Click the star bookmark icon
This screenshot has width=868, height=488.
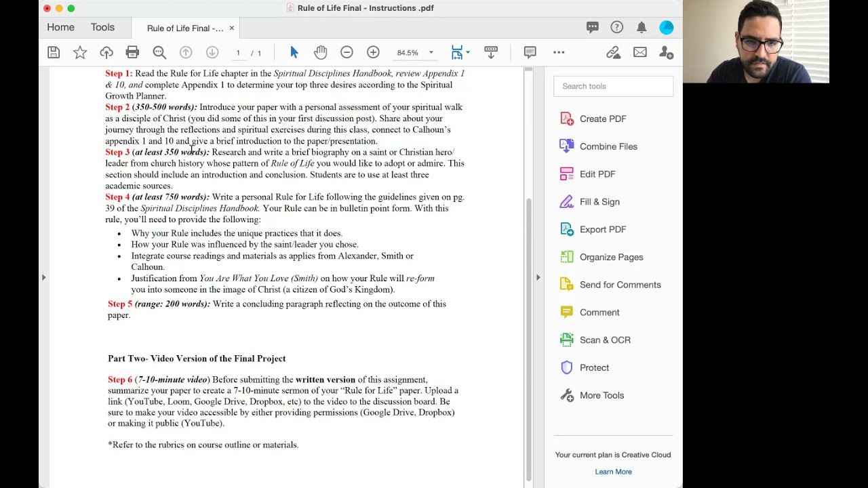coord(80,52)
